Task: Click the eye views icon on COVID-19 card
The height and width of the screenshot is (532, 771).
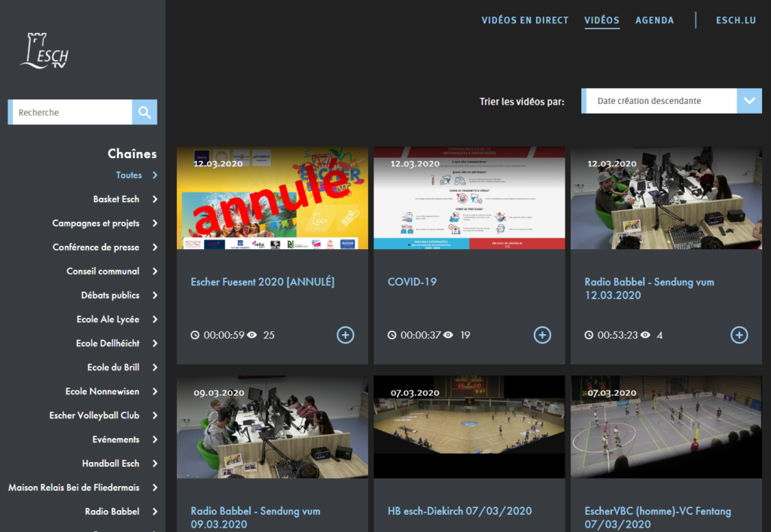Action: (x=449, y=335)
